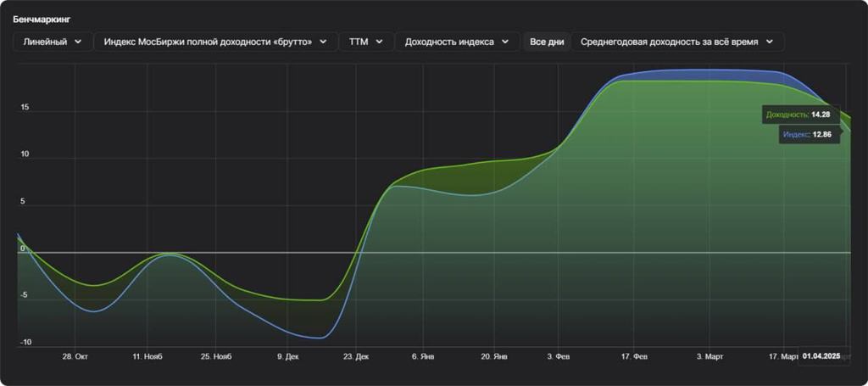The width and height of the screenshot is (868, 386).
Task: Click the chevron arrow next to TTM
Action: tap(379, 42)
